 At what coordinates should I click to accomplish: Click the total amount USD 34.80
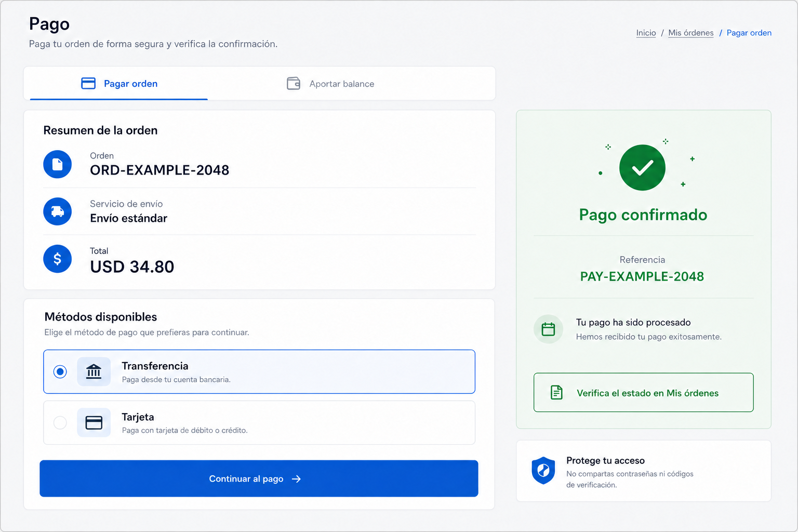132,267
